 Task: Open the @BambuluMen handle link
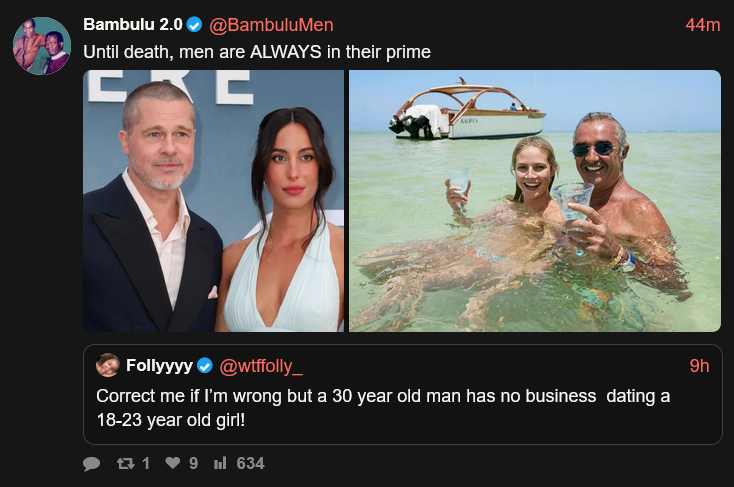click(271, 25)
